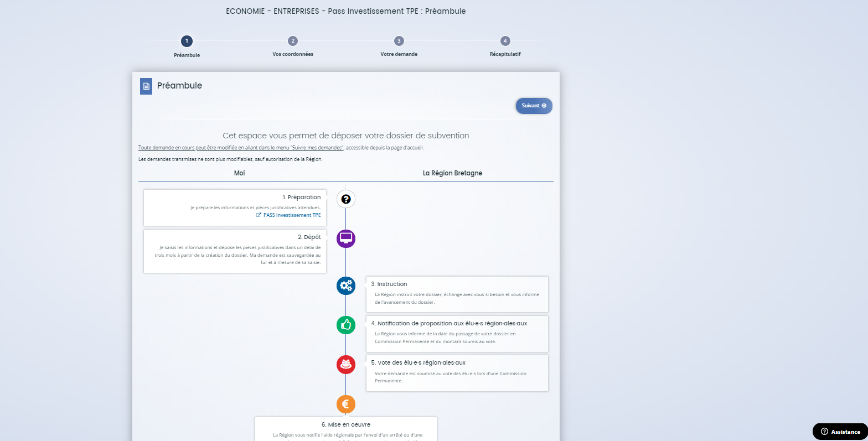Image resolution: width=868 pixels, height=441 pixels.
Task: Click the question mark icon in Assistance button
Action: coord(825,432)
